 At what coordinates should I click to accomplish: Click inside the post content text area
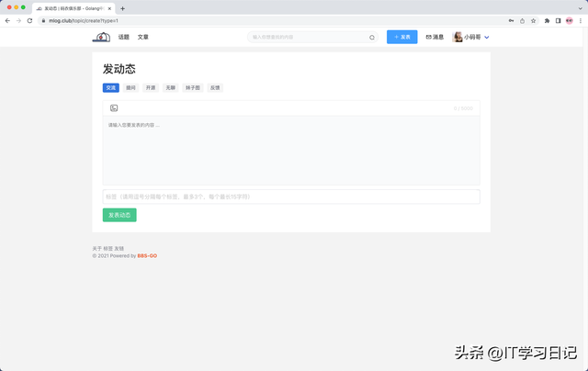(291, 151)
